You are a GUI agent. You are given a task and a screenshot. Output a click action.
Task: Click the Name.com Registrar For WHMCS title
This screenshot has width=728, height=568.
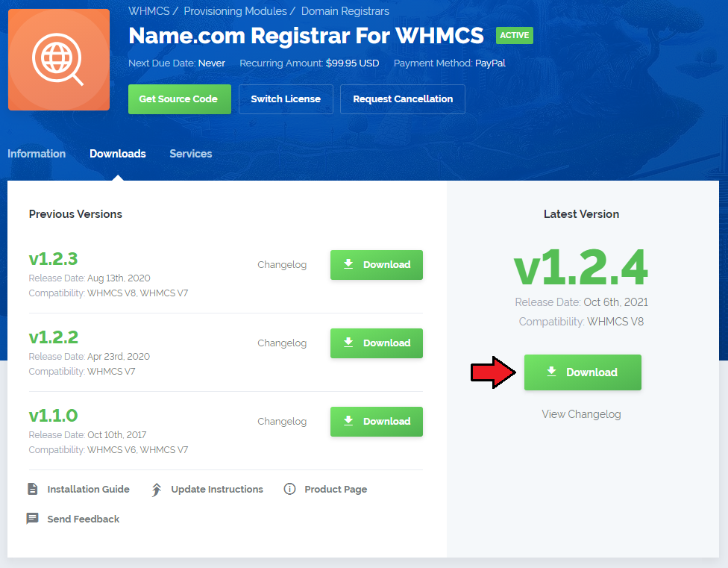click(306, 36)
